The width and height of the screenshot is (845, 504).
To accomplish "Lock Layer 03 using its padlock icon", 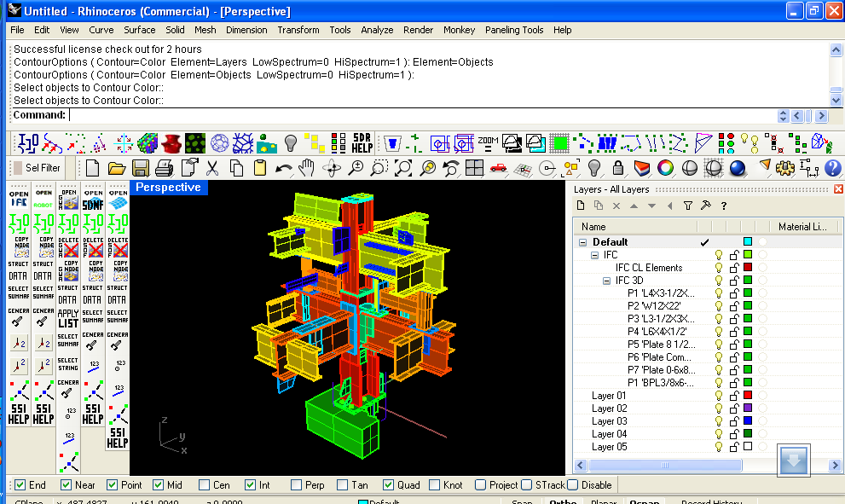I will click(734, 421).
